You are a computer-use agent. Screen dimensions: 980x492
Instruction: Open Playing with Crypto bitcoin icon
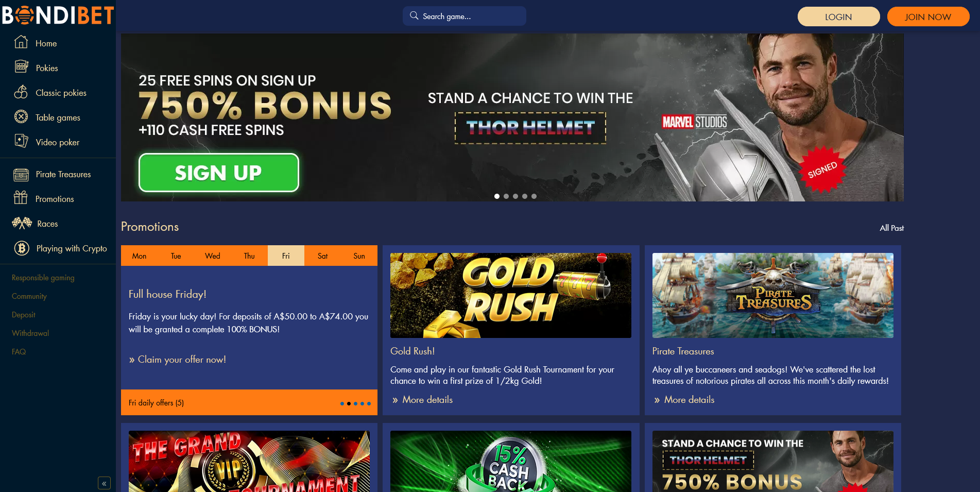coord(22,248)
